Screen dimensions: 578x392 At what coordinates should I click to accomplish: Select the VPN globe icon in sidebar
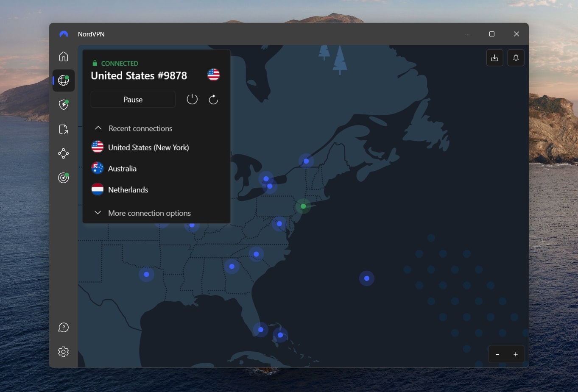point(63,81)
